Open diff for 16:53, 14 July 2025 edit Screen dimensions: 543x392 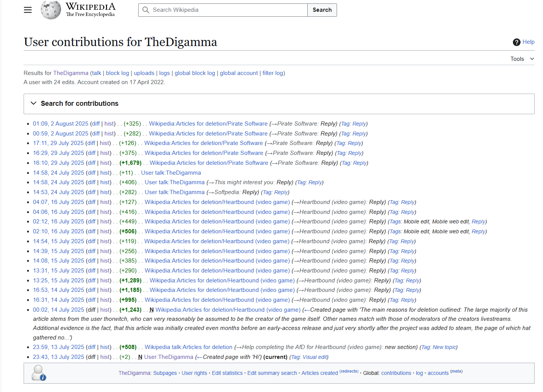click(x=91, y=290)
